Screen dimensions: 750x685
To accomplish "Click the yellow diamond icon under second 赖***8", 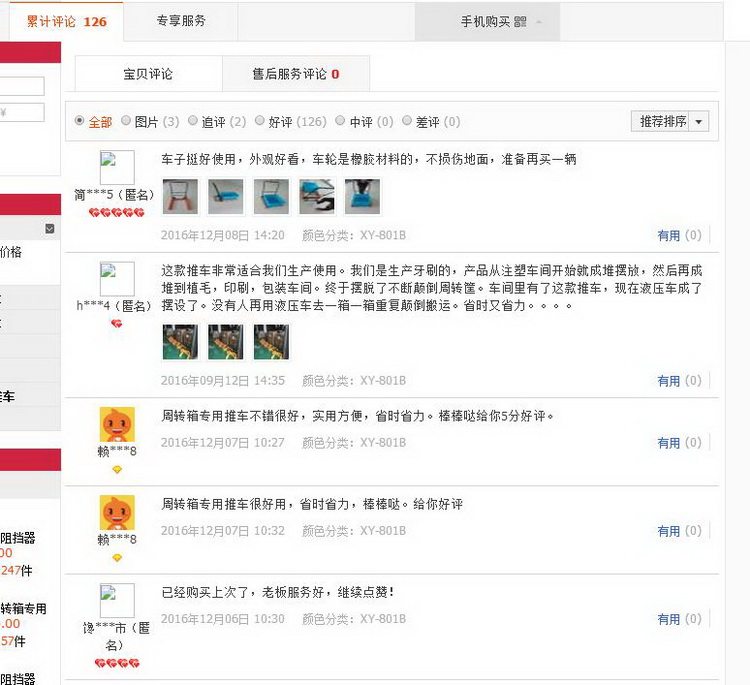I will coord(117,558).
